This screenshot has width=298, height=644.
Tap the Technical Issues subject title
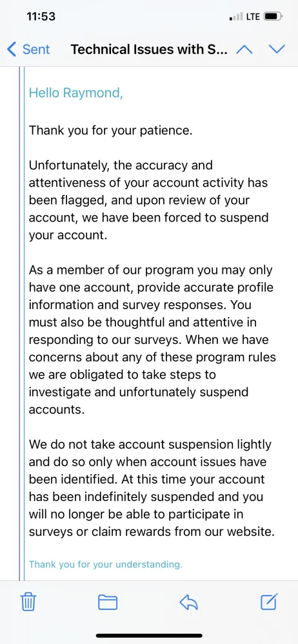(x=148, y=50)
